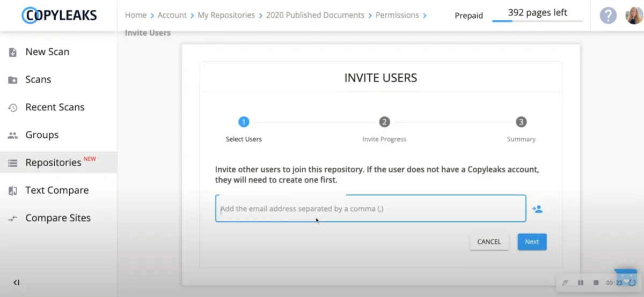Click the Text Compare icon
Viewport: 644px width, 297px height.
click(x=13, y=191)
